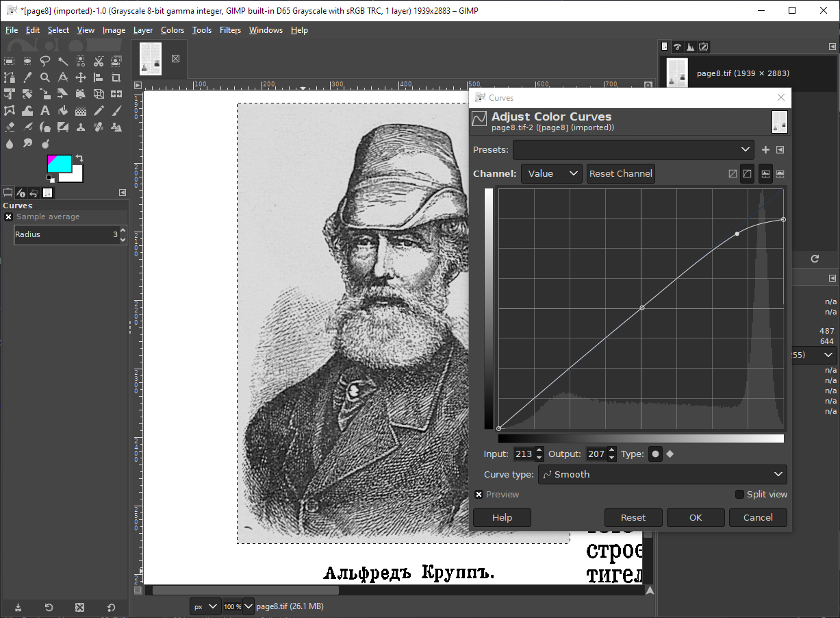Select the Crop tool
This screenshot has width=840, height=618.
coord(116,77)
